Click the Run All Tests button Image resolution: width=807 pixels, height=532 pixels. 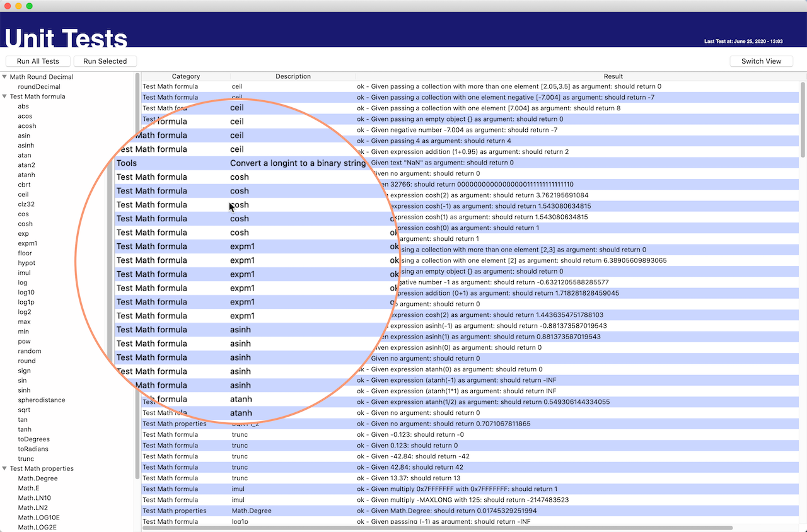(x=38, y=61)
